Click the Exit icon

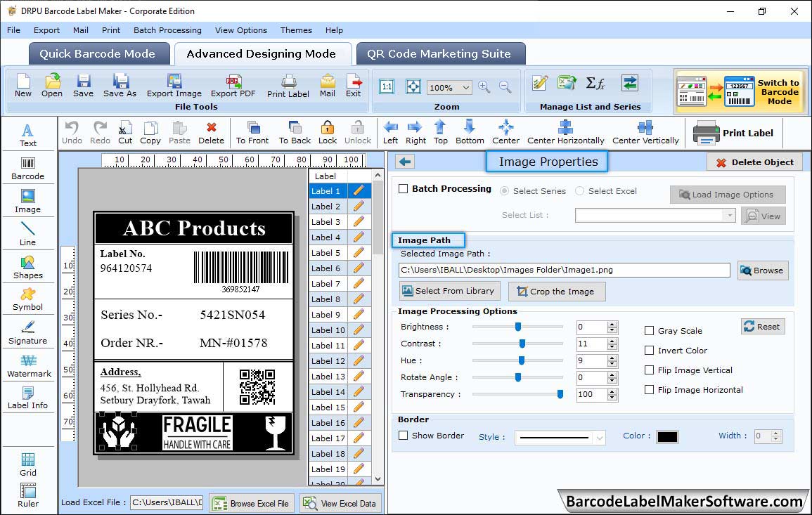[354, 86]
